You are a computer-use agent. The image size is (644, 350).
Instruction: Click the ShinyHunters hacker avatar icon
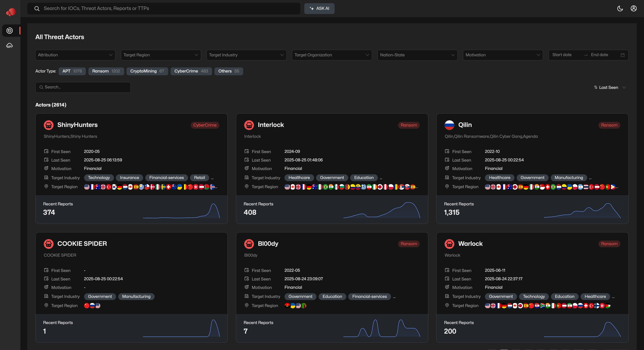click(x=49, y=125)
